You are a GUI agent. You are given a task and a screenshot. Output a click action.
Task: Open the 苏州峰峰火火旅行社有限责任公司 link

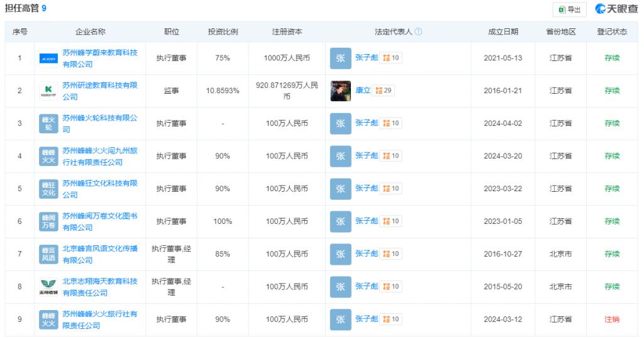(x=100, y=320)
